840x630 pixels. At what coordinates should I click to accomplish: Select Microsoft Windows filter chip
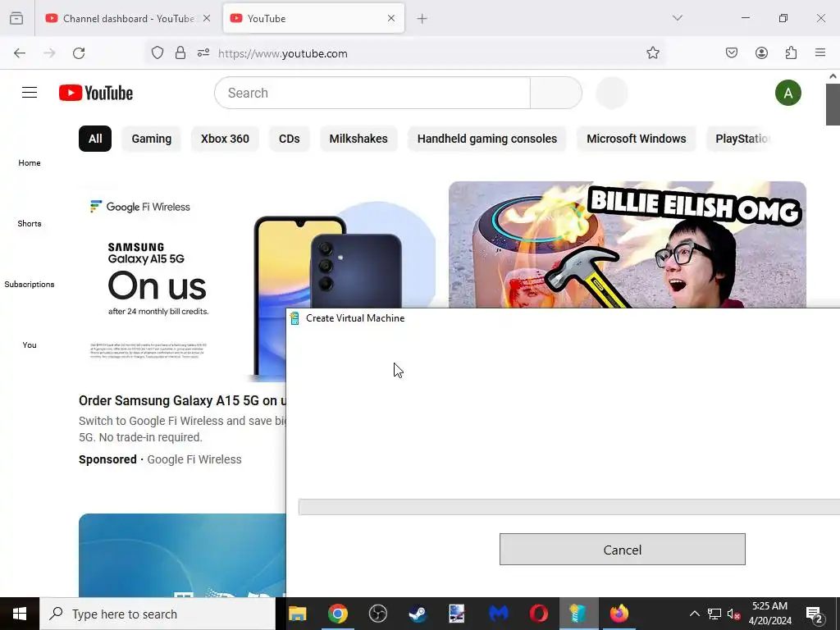[637, 139]
